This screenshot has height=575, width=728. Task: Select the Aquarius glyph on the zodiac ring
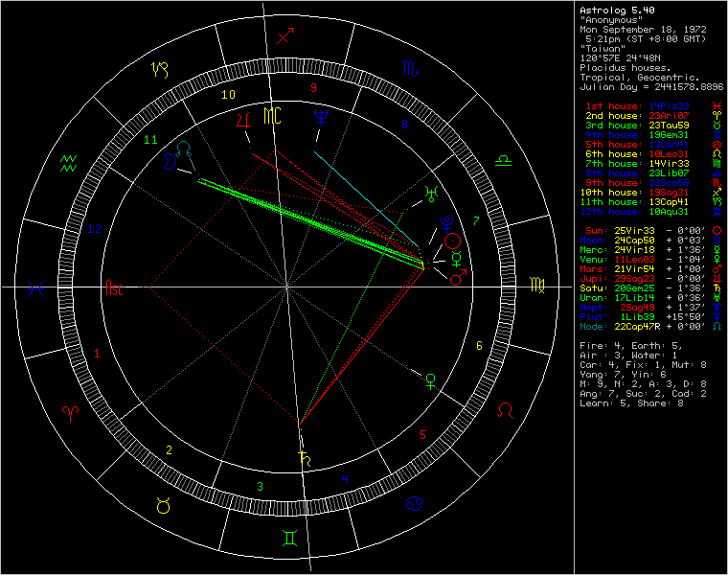[68, 164]
